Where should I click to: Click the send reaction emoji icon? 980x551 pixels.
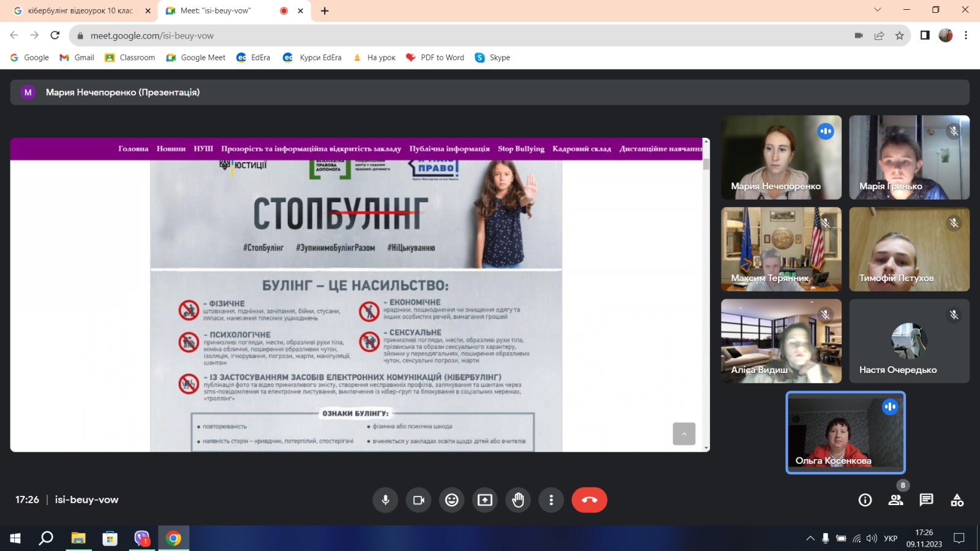[x=451, y=500]
